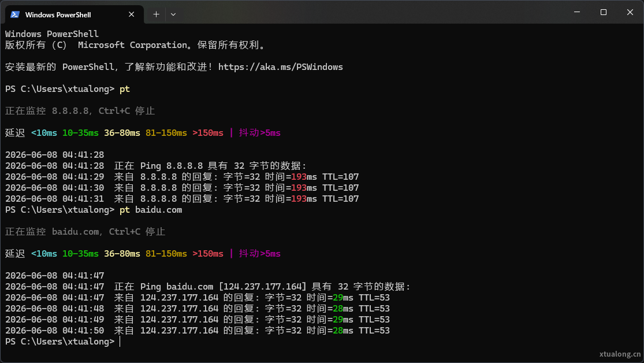This screenshot has height=363, width=644.
Task: Click the 04:41:48 reply from 124.237.177.164
Action: point(198,309)
